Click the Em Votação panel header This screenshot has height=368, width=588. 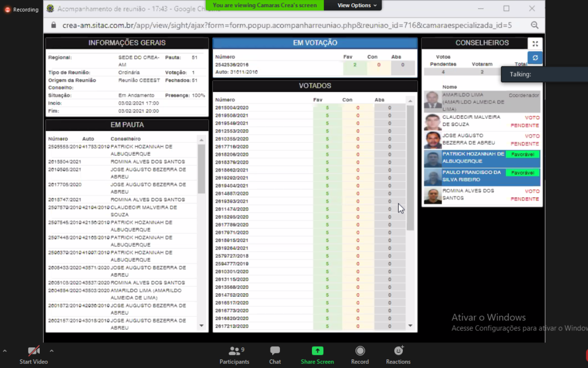pyautogui.click(x=315, y=43)
